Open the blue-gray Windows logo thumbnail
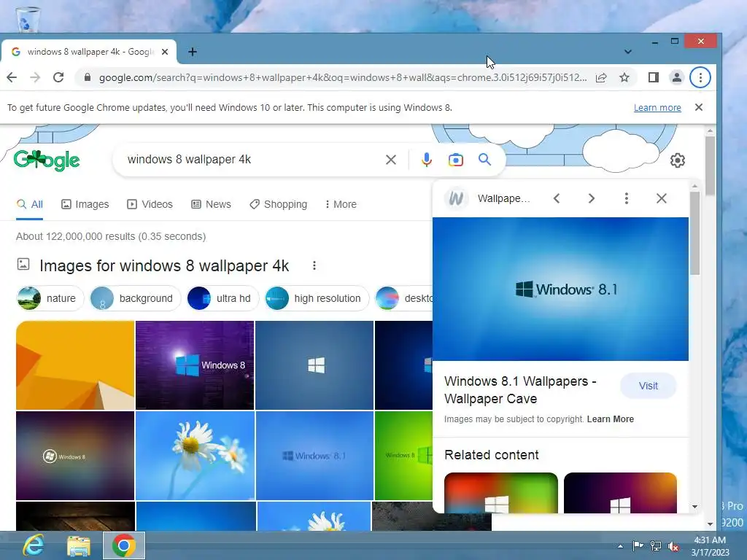Screen dimensions: 747x560 [x=314, y=365]
